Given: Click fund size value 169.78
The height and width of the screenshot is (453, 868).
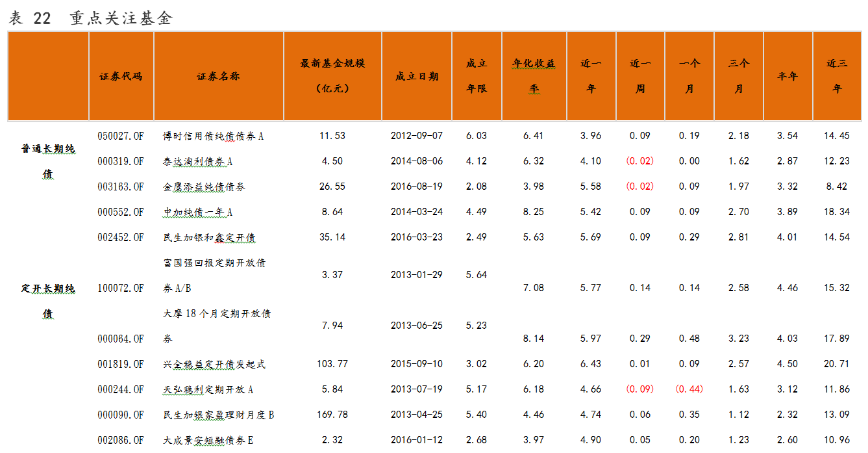Looking at the screenshot, I should [332, 415].
